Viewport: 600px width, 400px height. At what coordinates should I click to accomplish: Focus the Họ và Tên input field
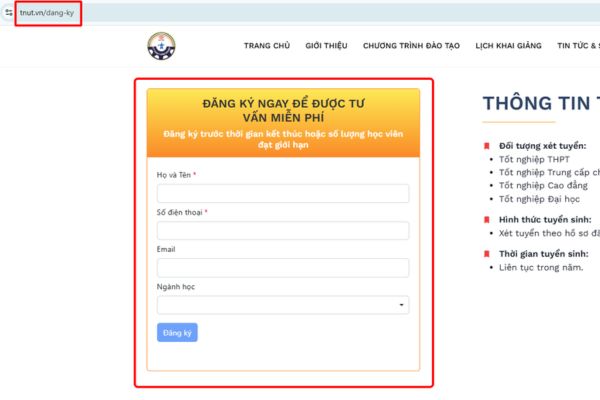click(283, 193)
